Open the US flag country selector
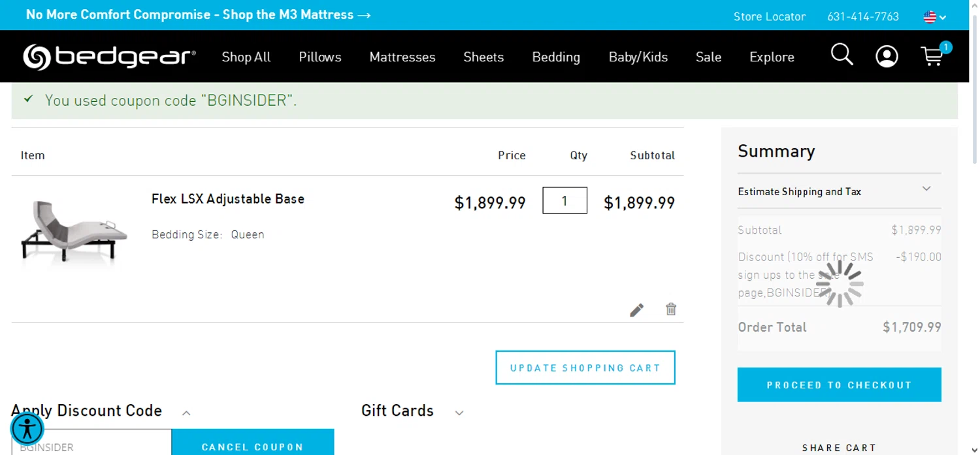This screenshot has width=980, height=455. tap(935, 17)
